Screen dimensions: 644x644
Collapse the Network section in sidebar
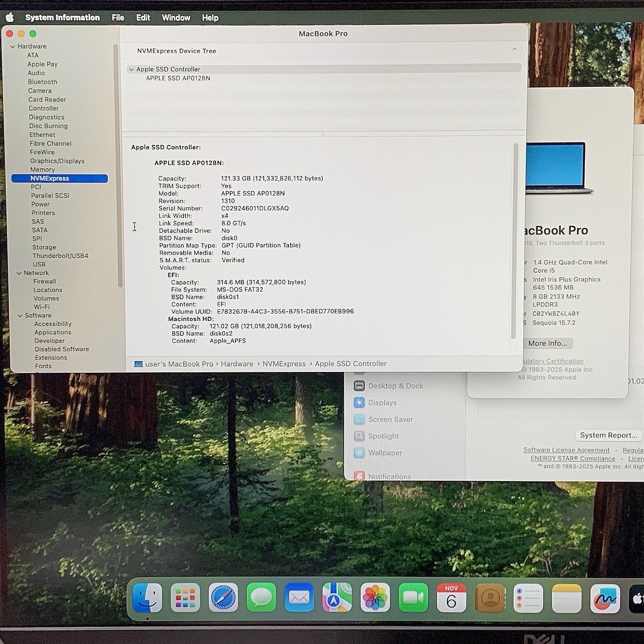19,273
